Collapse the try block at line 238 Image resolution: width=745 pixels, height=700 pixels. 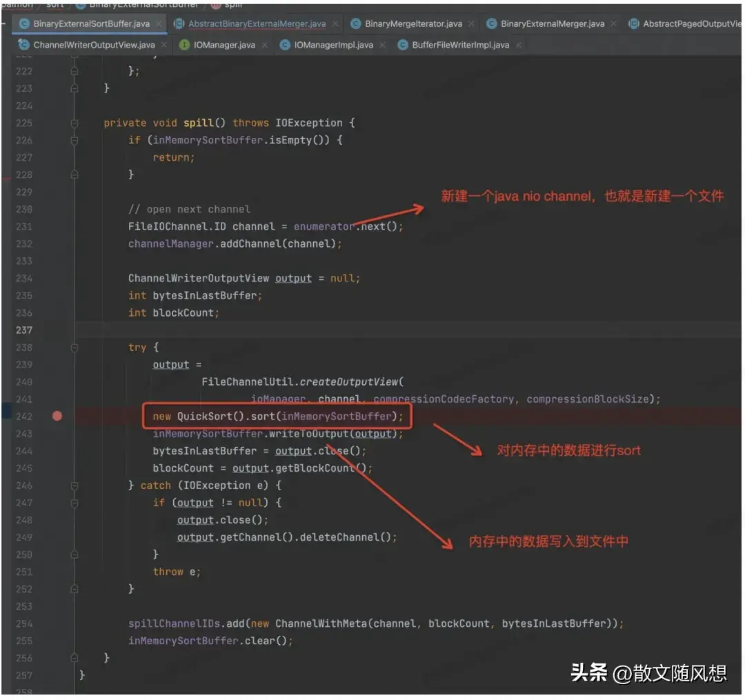point(74,348)
